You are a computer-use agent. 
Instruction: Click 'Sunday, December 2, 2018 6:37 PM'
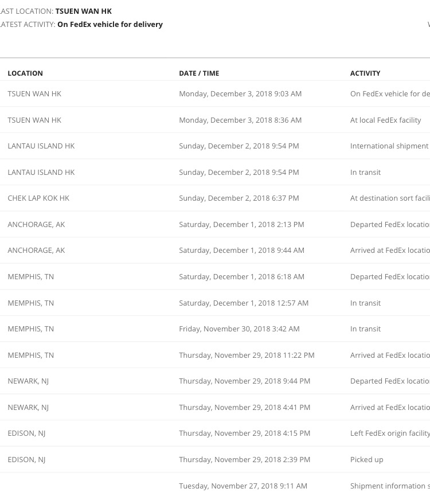[239, 198]
